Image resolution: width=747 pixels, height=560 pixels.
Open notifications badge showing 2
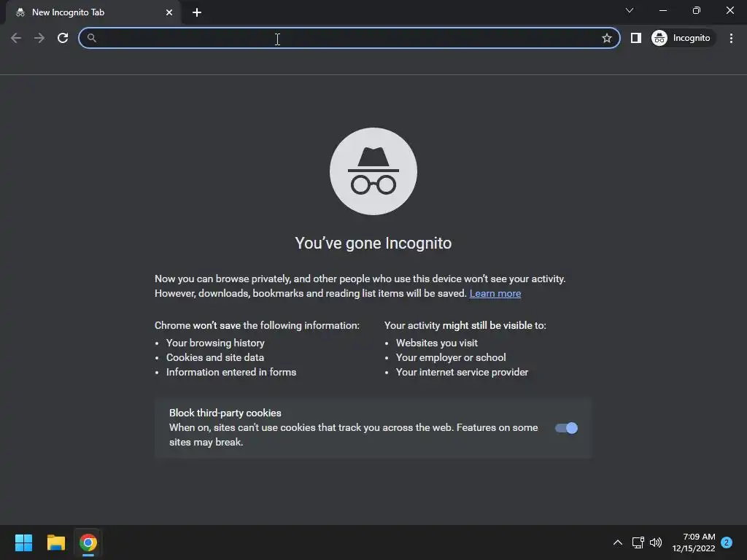[727, 542]
